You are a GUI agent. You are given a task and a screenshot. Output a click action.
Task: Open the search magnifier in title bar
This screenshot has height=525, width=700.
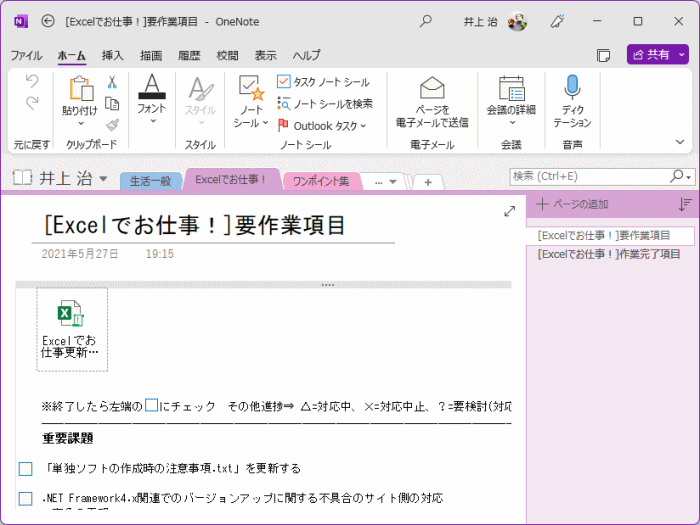click(426, 21)
